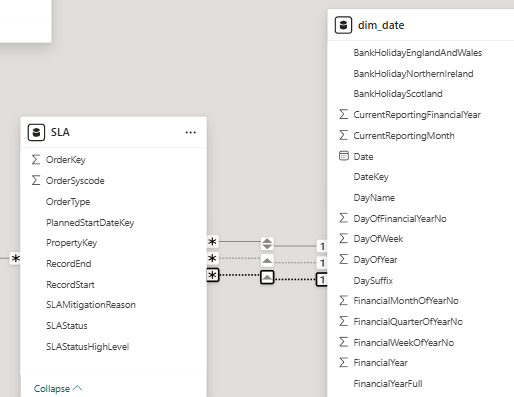Screen dimensions: 514x397
Task: Click the top many (*) relationship endpoint on SLA
Action: pyautogui.click(x=212, y=242)
